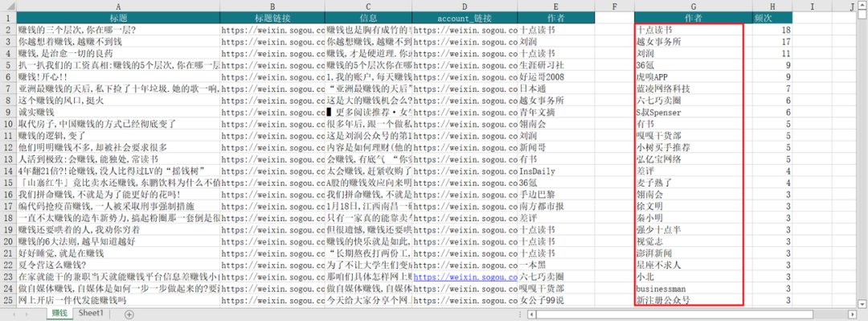Click the 频次 header cell
Screen dimensions: 868x321
coord(772,18)
